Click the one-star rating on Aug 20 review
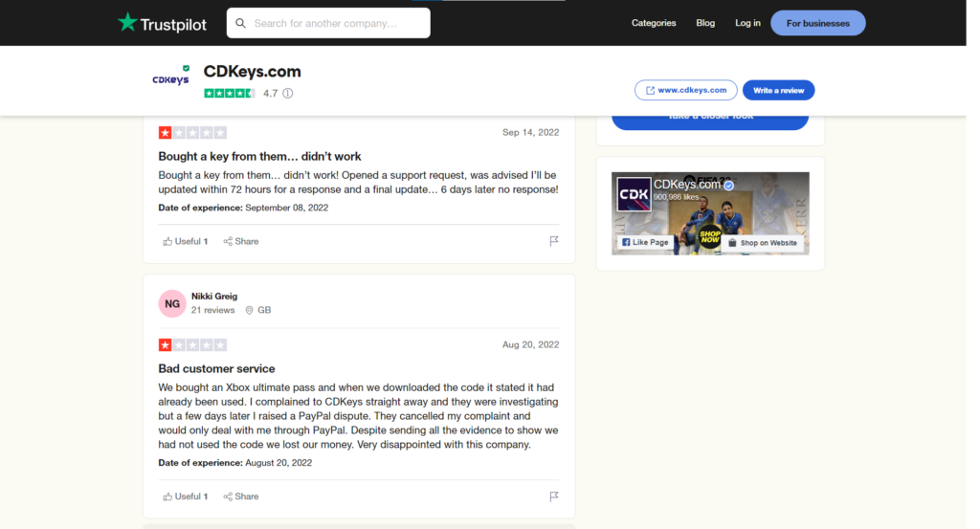 tap(192, 344)
